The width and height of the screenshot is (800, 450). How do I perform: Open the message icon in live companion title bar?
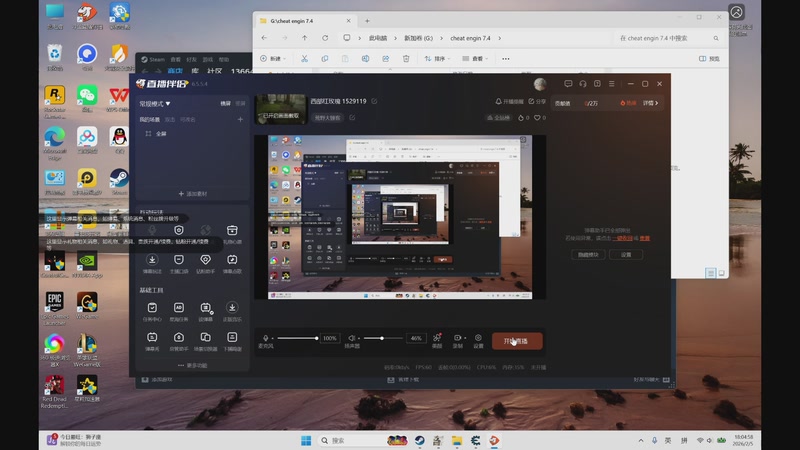tap(568, 84)
